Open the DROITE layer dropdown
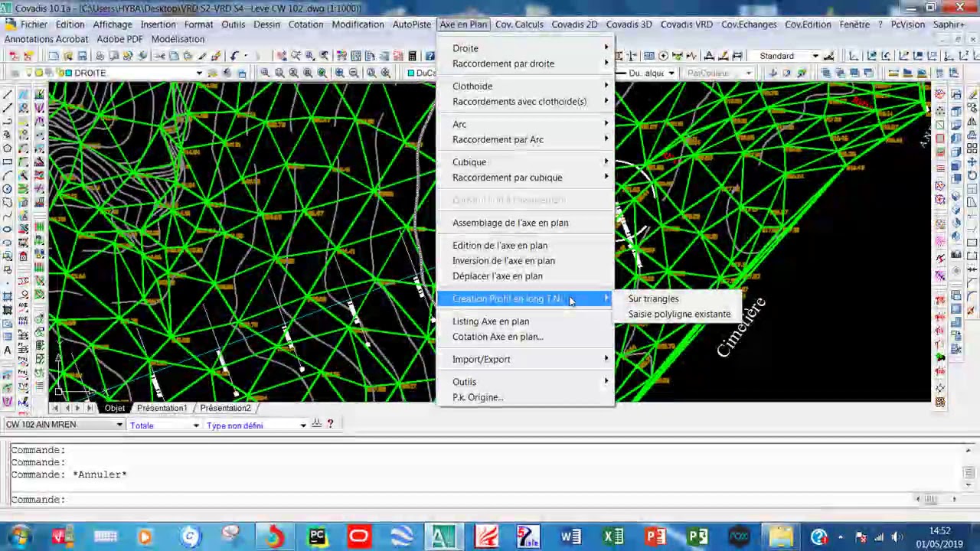The width and height of the screenshot is (980, 551). (199, 73)
